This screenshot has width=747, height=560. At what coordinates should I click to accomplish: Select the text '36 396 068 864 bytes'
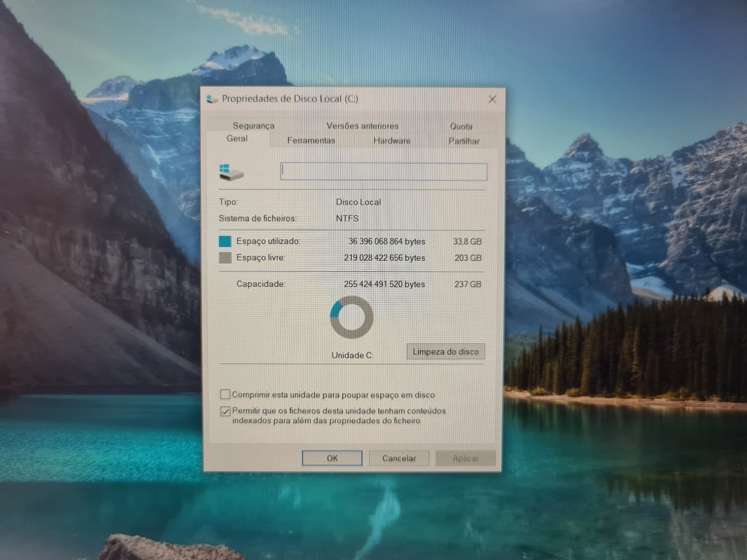click(x=387, y=241)
